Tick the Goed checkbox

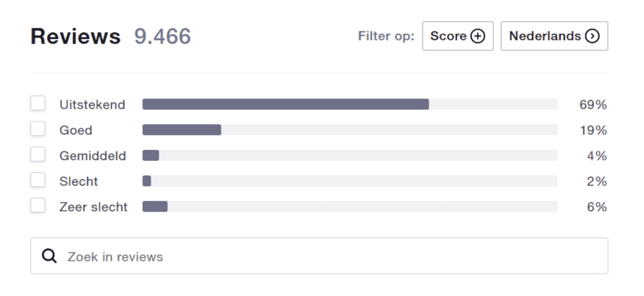coord(38,129)
